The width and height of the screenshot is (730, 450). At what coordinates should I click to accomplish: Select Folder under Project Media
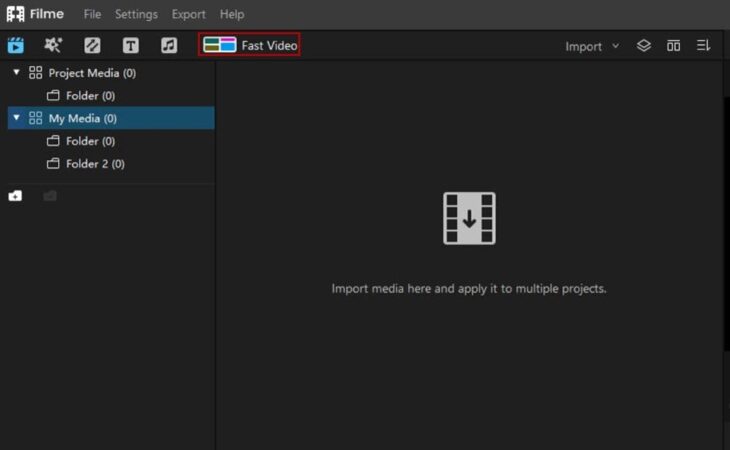click(81, 96)
